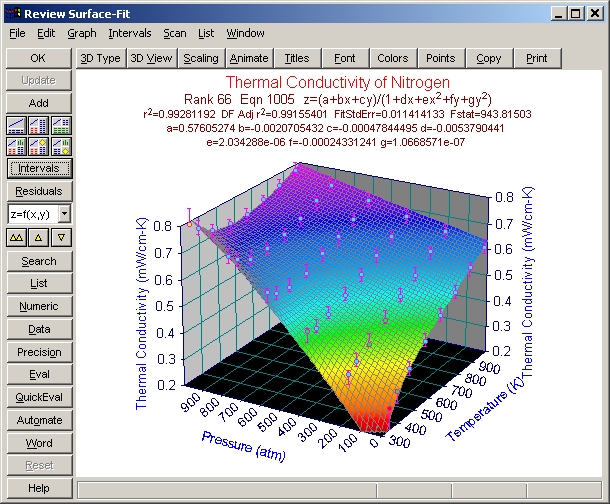
Task: Open the Colors settings button
Action: point(392,58)
